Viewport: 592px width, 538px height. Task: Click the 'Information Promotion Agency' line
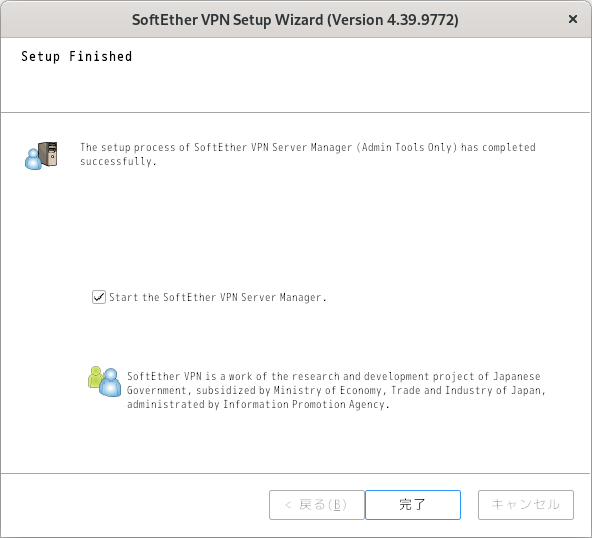(x=258, y=404)
